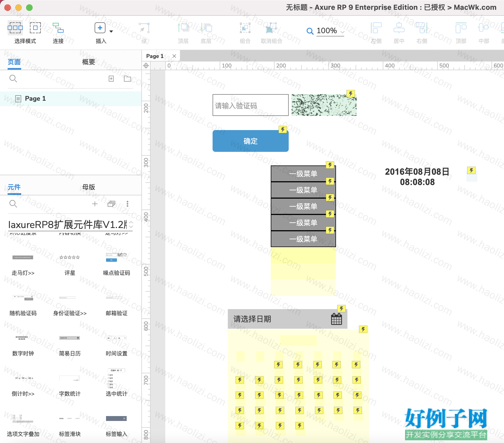Search the widget library magnifier icon
The image size is (504, 443).
tap(13, 204)
